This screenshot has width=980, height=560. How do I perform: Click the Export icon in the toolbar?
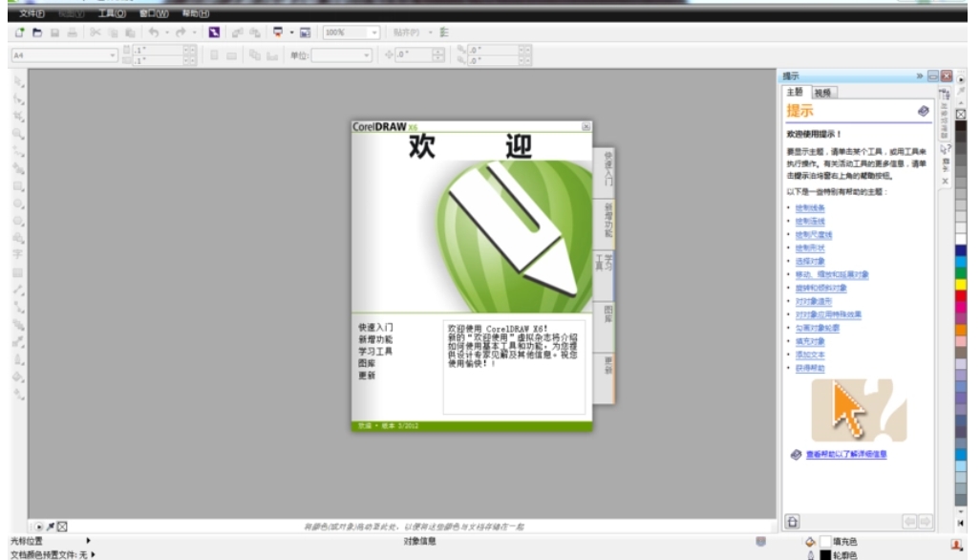tap(255, 32)
